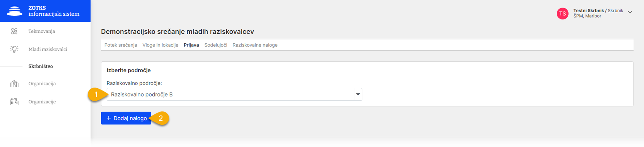Go to the Sodelujoči tab
Viewport: 644px width, 147px height.
pos(216,45)
